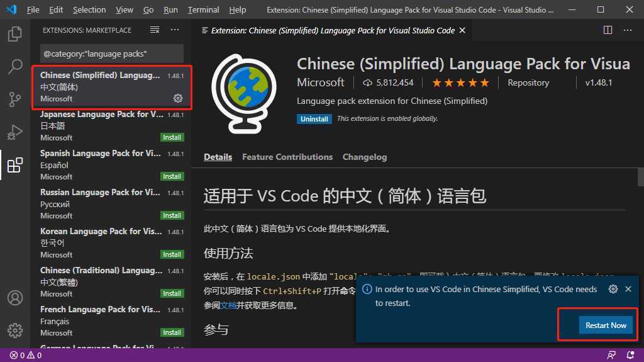Click the Restart Now button
This screenshot has width=644, height=362.
(x=606, y=325)
